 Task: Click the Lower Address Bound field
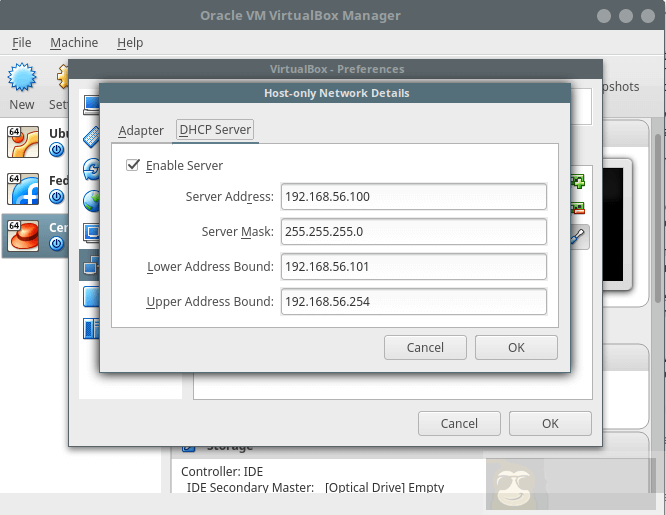click(414, 266)
